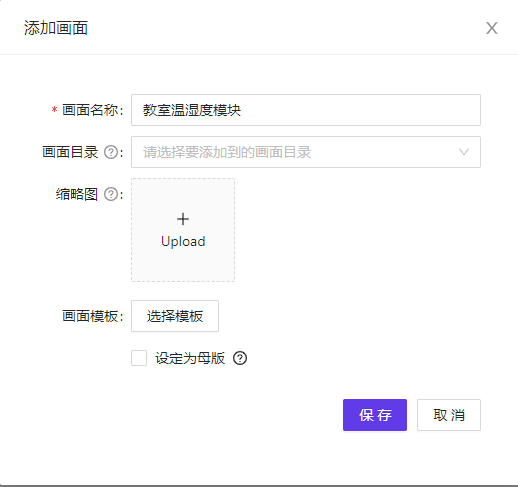The image size is (518, 487).
Task: Click the help icon beside 缩略图
Action: 111,194
